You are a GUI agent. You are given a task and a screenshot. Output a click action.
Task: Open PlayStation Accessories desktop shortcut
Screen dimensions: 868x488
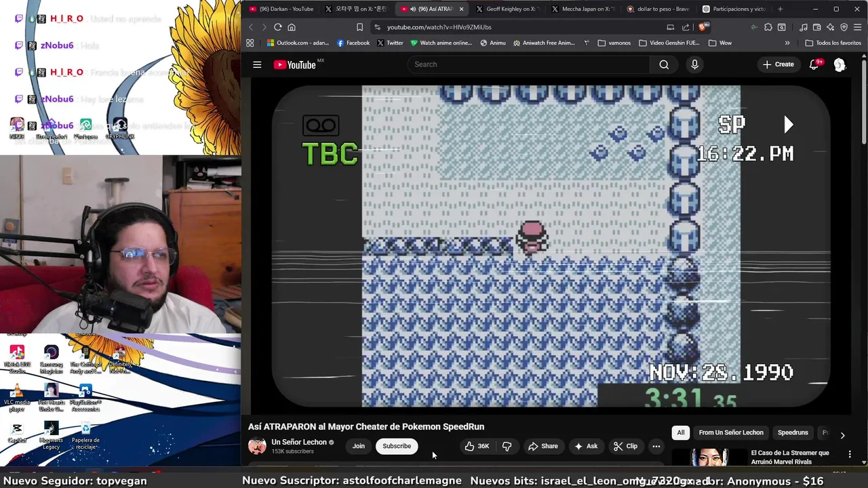pyautogui.click(x=85, y=398)
